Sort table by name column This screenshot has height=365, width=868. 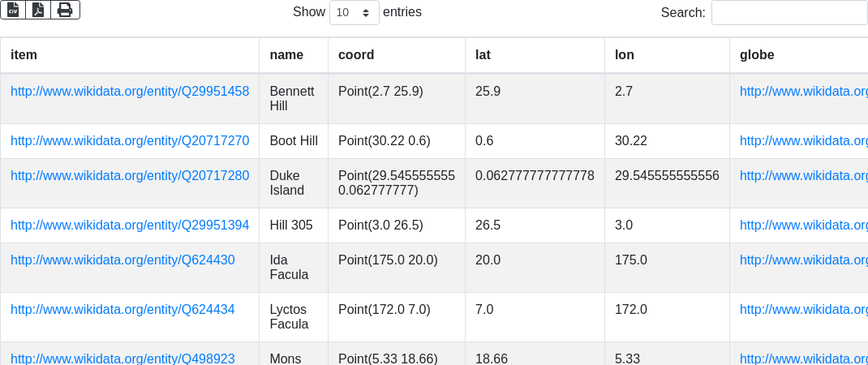click(x=286, y=55)
